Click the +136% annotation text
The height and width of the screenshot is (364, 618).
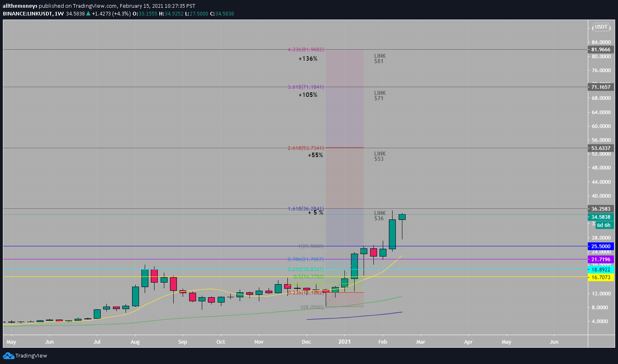coord(308,59)
